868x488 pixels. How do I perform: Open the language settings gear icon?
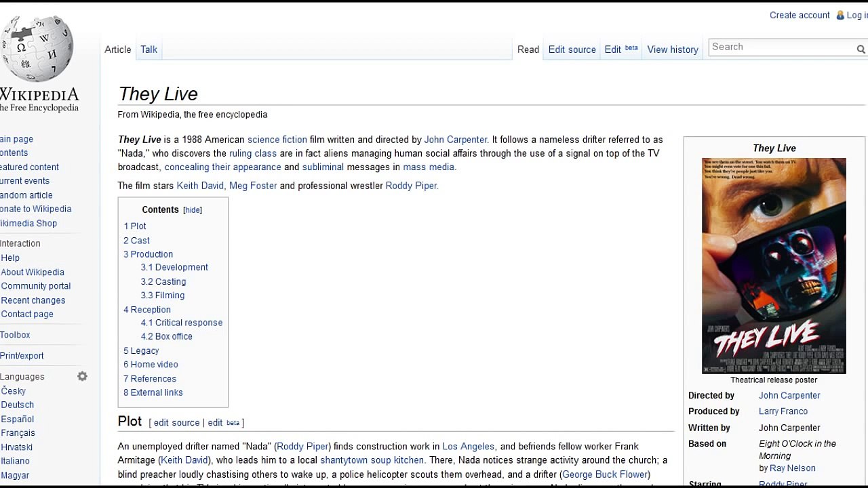coord(82,376)
